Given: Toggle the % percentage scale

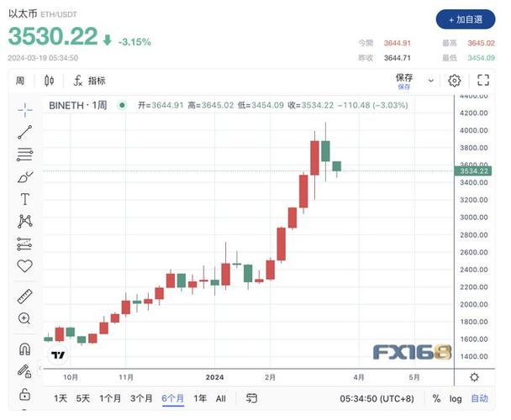Looking at the screenshot, I should click(x=436, y=399).
